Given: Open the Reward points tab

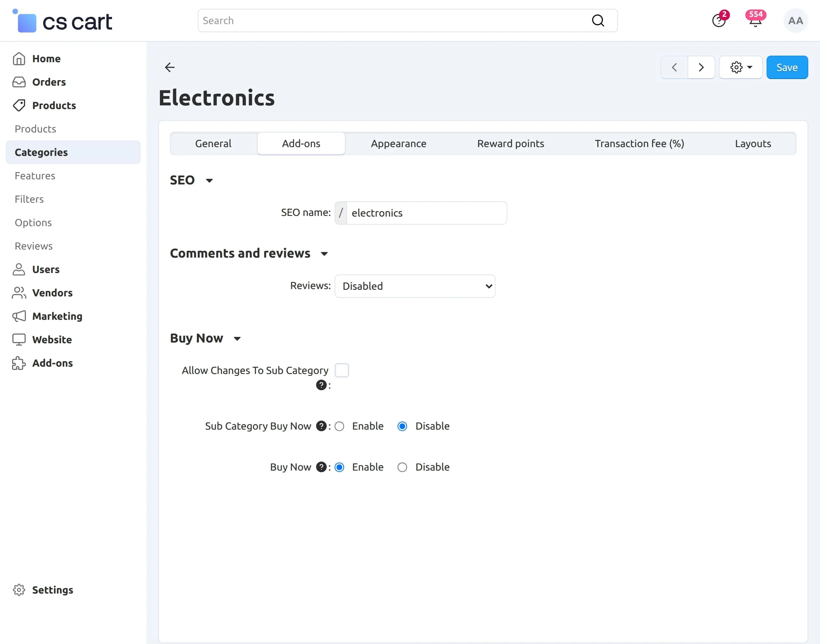Looking at the screenshot, I should click(510, 143).
